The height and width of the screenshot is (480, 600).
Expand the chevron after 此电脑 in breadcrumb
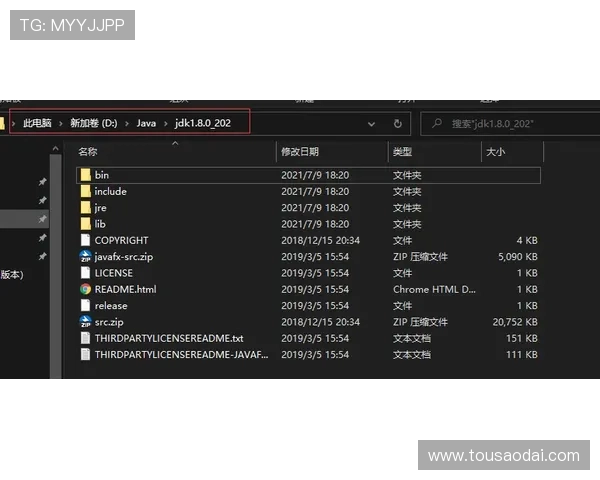pos(60,123)
